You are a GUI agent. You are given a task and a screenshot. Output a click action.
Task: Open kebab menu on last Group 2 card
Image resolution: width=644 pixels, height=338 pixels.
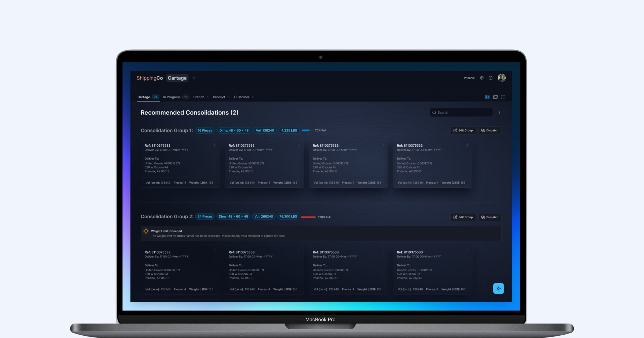pyautogui.click(x=467, y=251)
